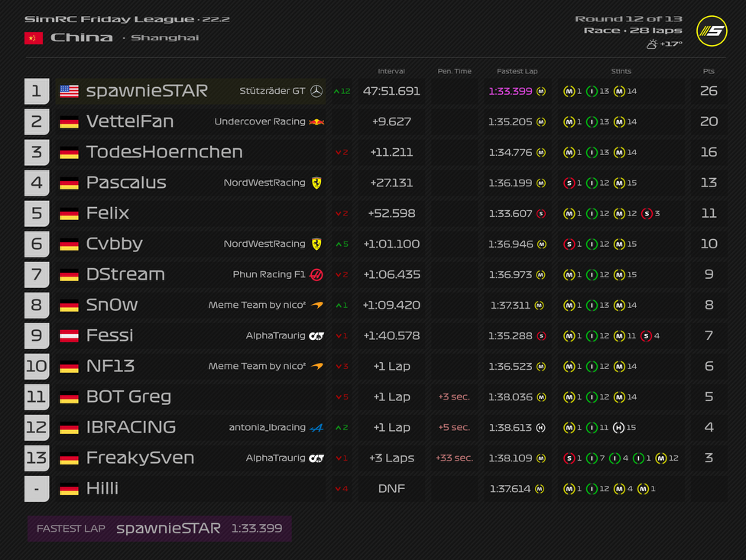Click the AlphaTauri logo in Fessi row
746x560 pixels.
(x=316, y=335)
